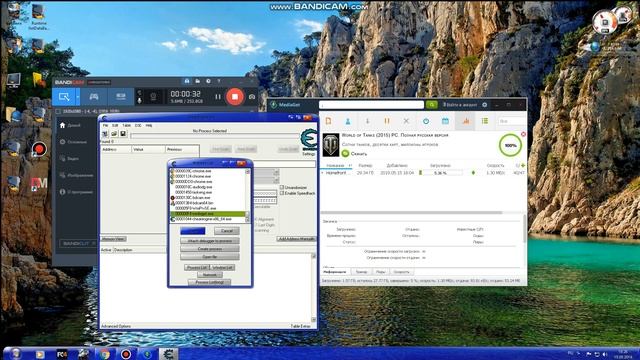Screen dimensions: 640x360
Task: Open Cheat Engine's Table menu
Action: tap(127, 125)
